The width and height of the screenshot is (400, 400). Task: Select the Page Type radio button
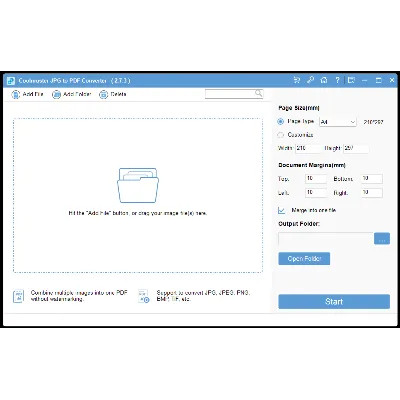click(x=280, y=122)
